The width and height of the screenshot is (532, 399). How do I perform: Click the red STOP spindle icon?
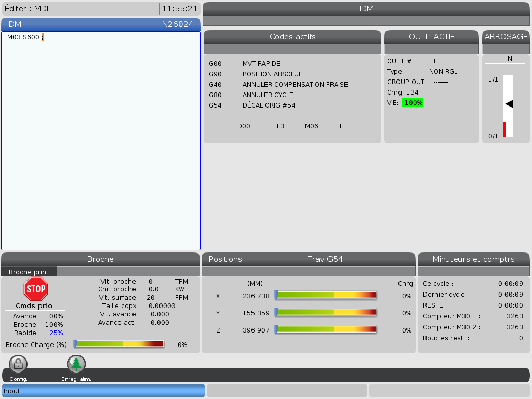[36, 289]
